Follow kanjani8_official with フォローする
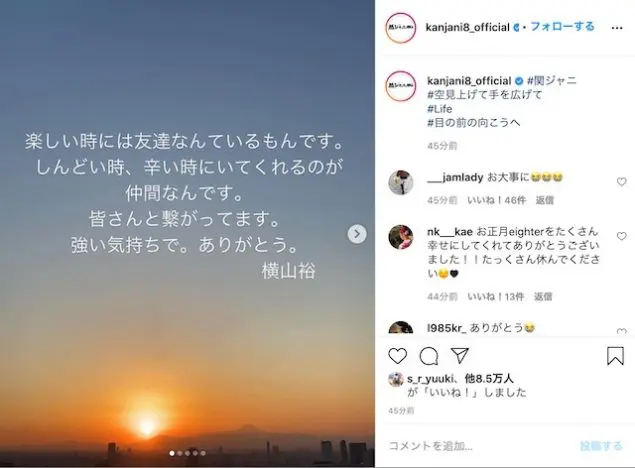 (562, 27)
